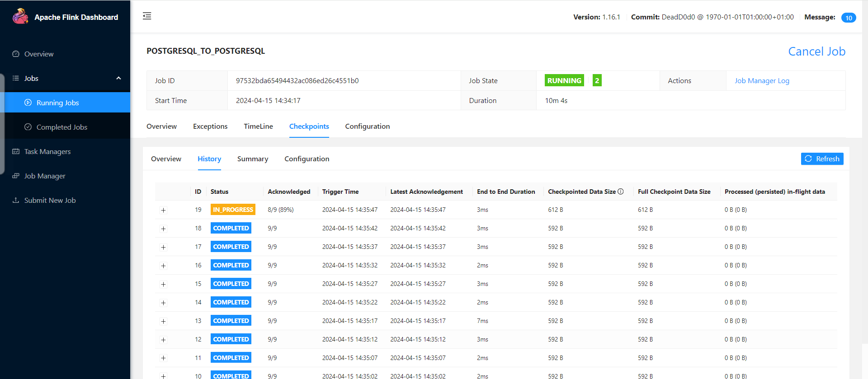The height and width of the screenshot is (379, 868).
Task: Click the End to End Duration header
Action: coord(506,192)
